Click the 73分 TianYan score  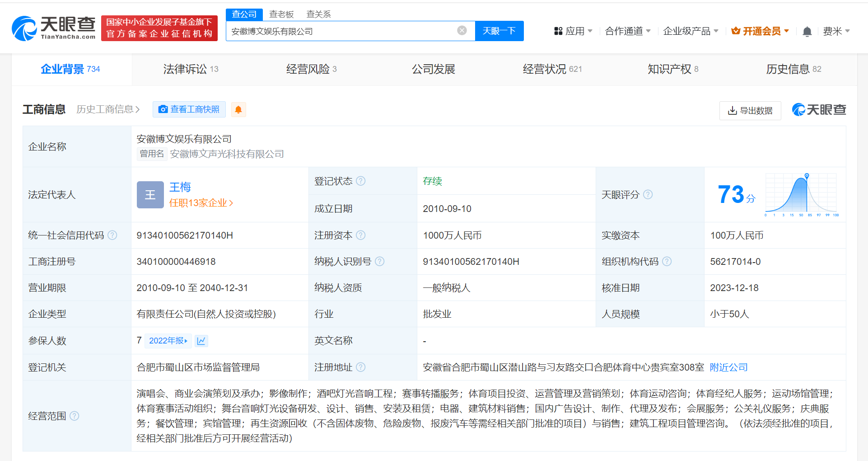pyautogui.click(x=736, y=195)
